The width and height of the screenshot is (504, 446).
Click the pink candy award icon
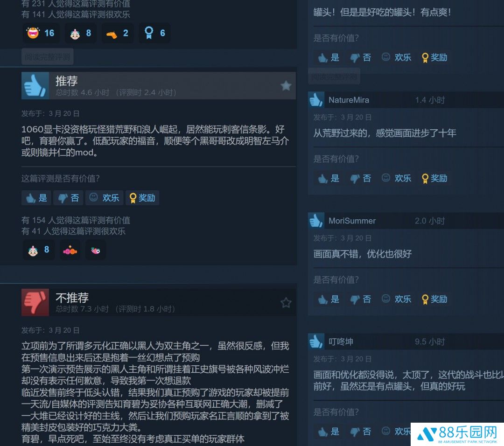click(70, 250)
